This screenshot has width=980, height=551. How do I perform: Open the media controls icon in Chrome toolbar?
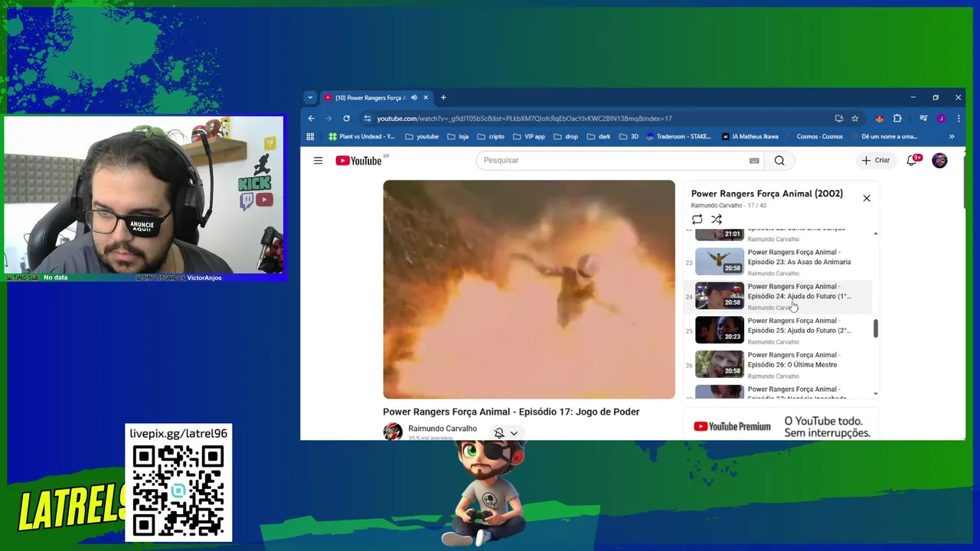coord(923,119)
